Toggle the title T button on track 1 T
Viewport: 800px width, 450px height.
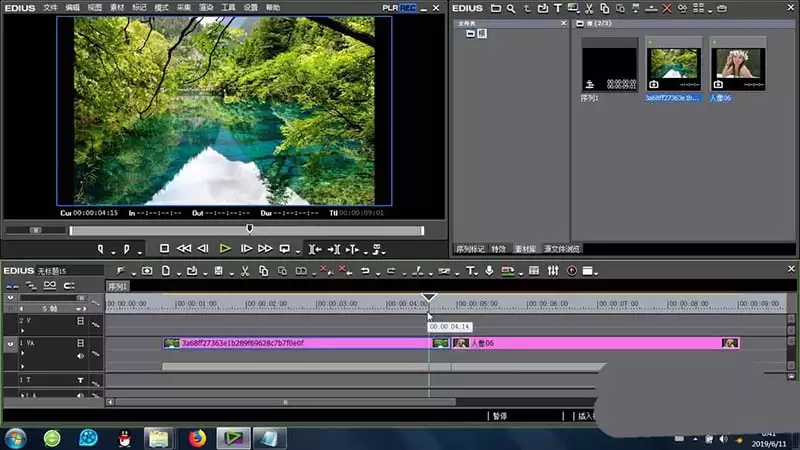[81, 380]
